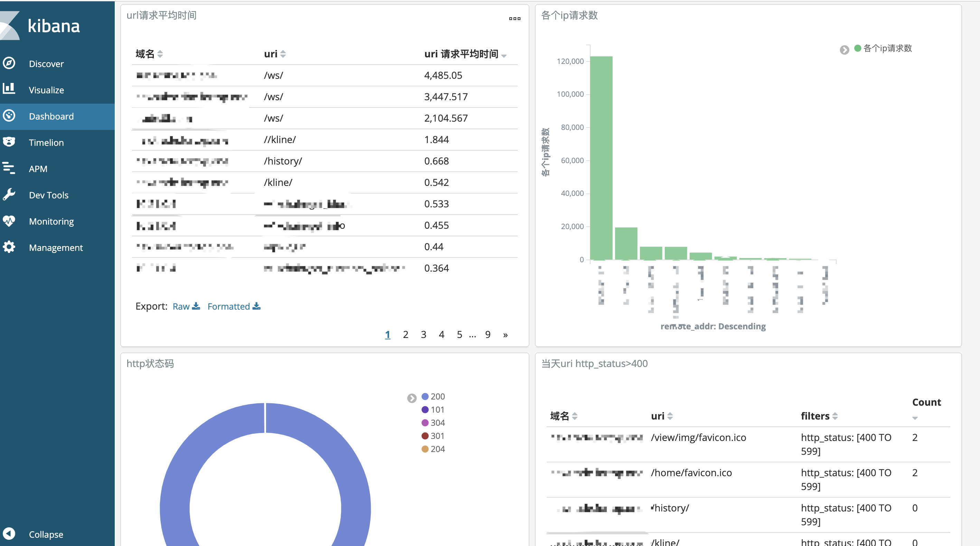Click the /history/ cell with 0.668

(x=283, y=161)
